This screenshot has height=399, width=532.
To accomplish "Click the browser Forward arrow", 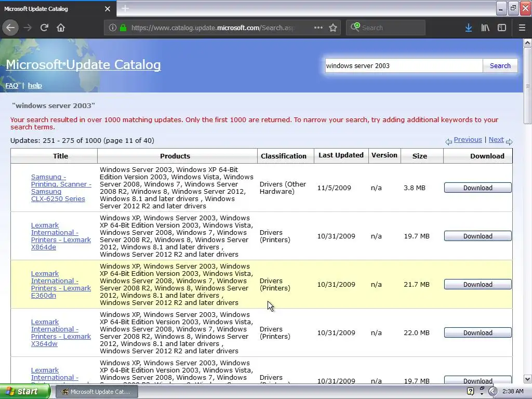I will [28, 28].
